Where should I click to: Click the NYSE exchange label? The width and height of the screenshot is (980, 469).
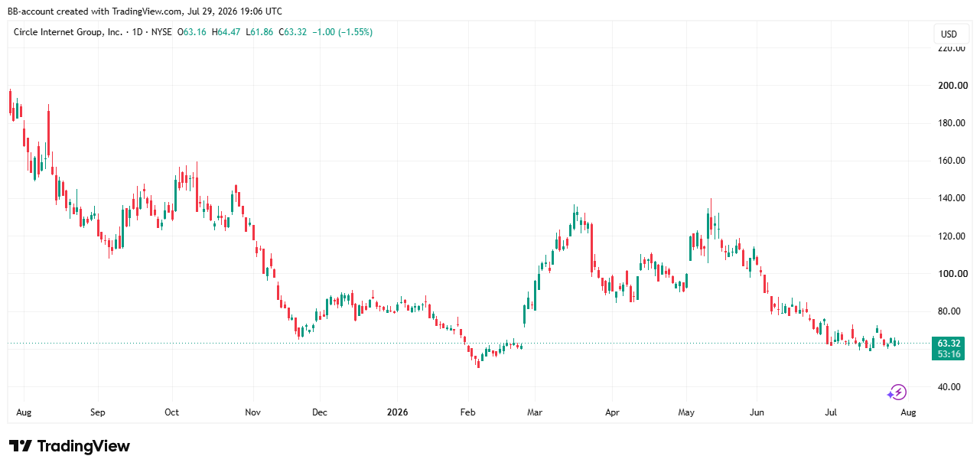coord(160,32)
